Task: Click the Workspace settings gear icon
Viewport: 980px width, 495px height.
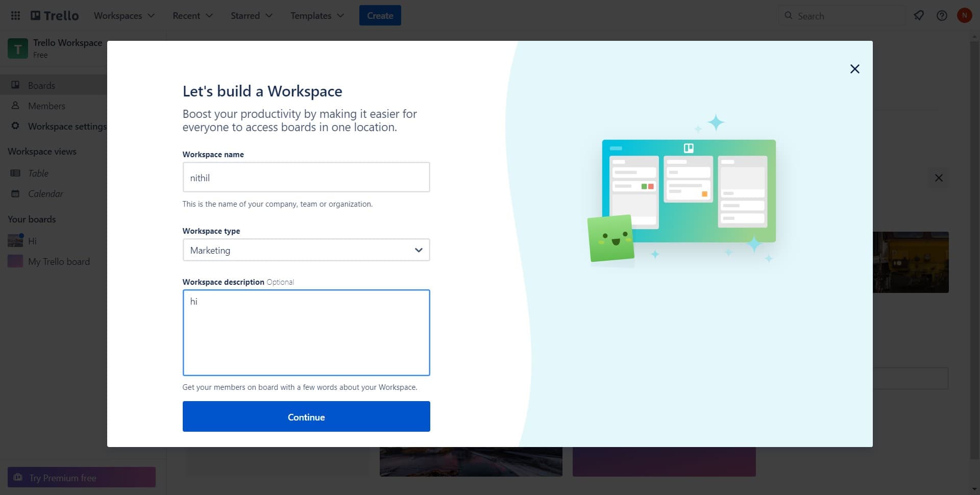Action: coord(15,126)
